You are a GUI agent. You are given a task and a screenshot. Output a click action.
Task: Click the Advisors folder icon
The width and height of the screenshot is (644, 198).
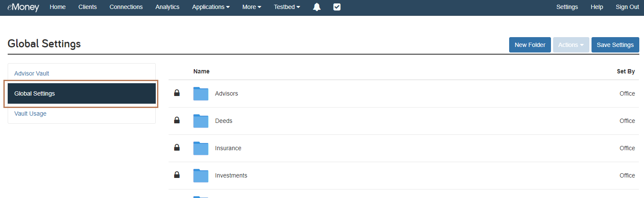[x=201, y=93]
